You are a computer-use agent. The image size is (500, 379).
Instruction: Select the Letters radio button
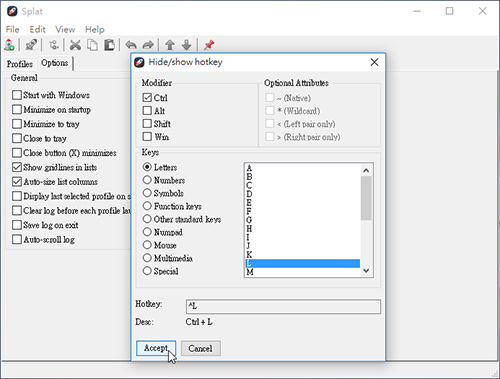pyautogui.click(x=147, y=167)
